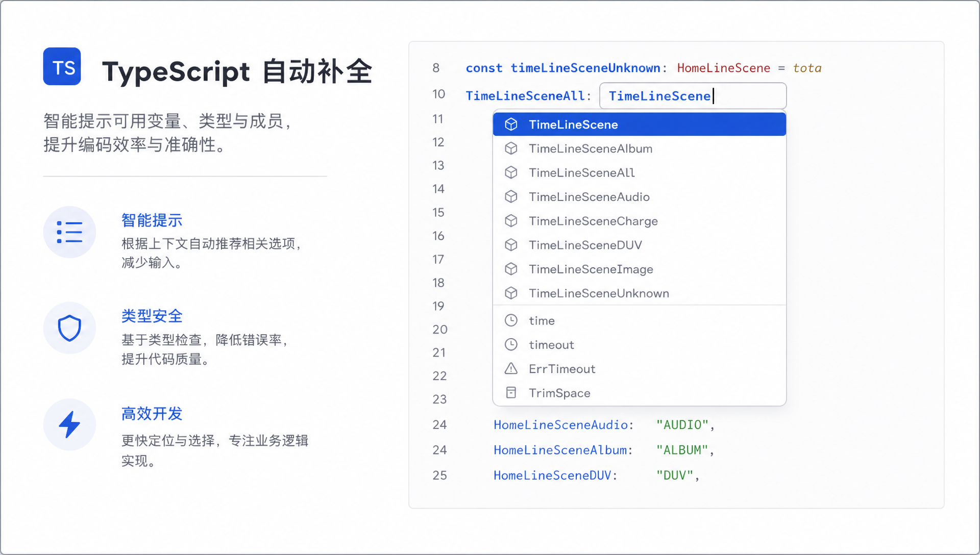The height and width of the screenshot is (555, 980).
Task: Click the TimeLineScene input field
Action: [693, 96]
